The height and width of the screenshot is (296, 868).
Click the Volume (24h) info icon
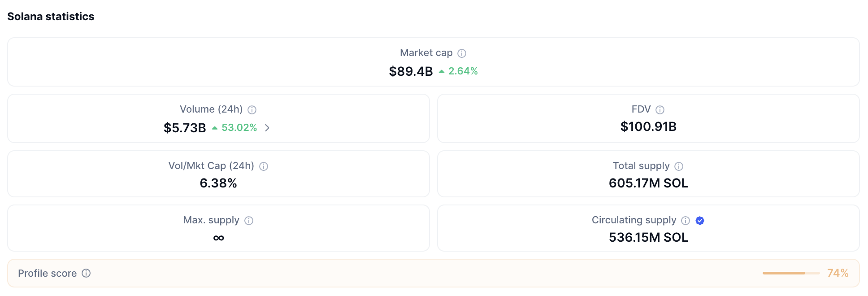[252, 110]
